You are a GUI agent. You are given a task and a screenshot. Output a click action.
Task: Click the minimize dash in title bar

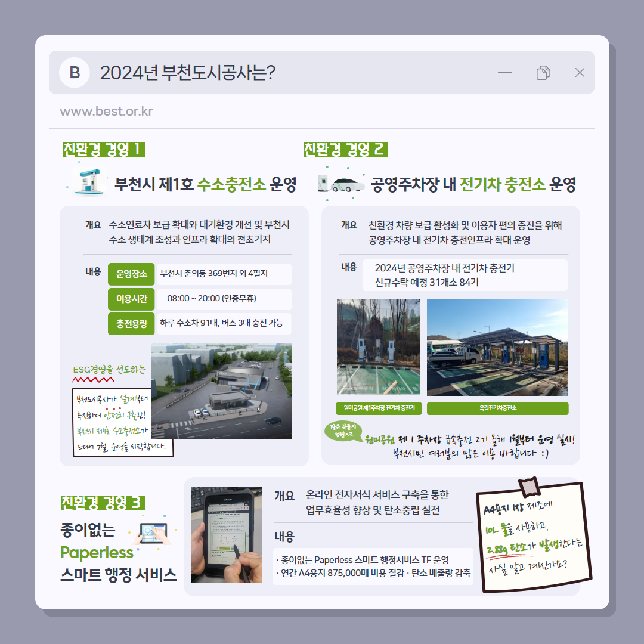click(x=505, y=73)
